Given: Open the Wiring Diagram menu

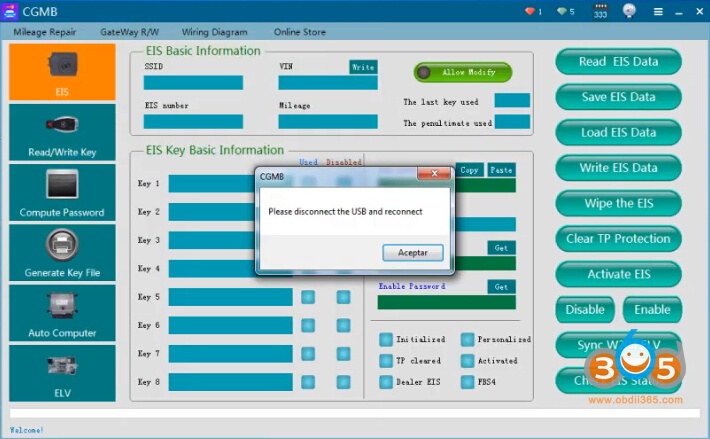Looking at the screenshot, I should click(215, 32).
